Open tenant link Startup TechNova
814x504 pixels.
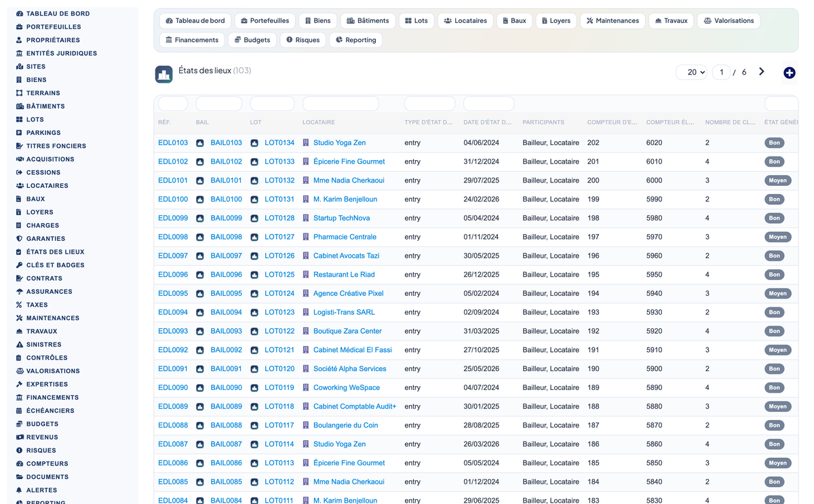click(342, 218)
